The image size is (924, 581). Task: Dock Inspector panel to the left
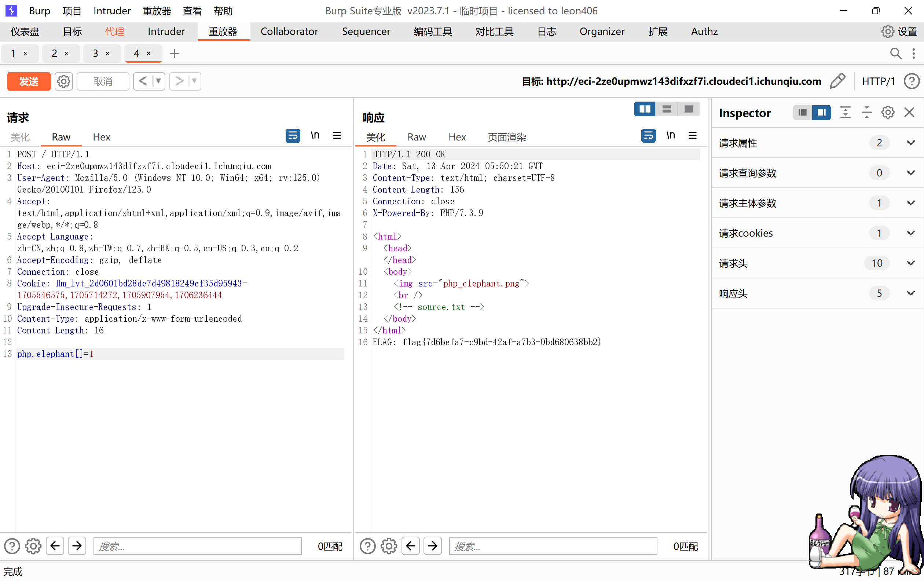[x=802, y=113]
